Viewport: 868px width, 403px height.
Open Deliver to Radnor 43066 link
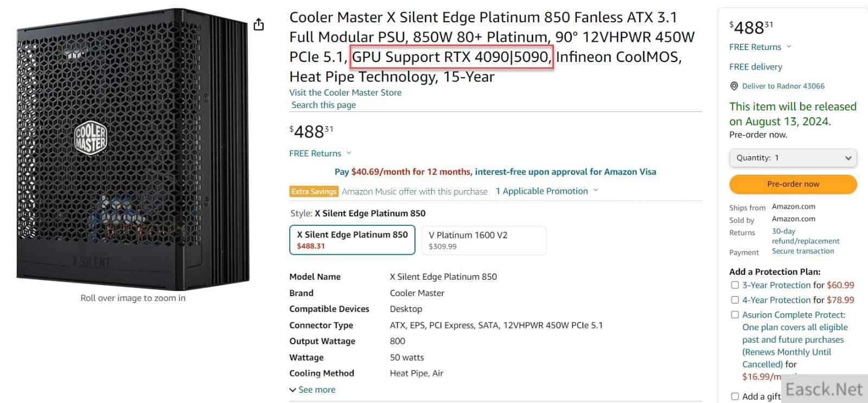783,86
